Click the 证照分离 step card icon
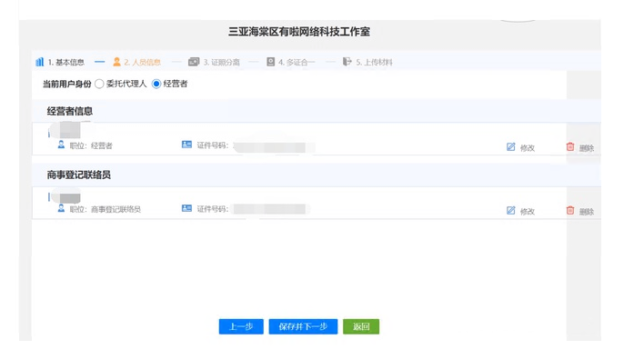This screenshot has width=644, height=360. click(194, 62)
